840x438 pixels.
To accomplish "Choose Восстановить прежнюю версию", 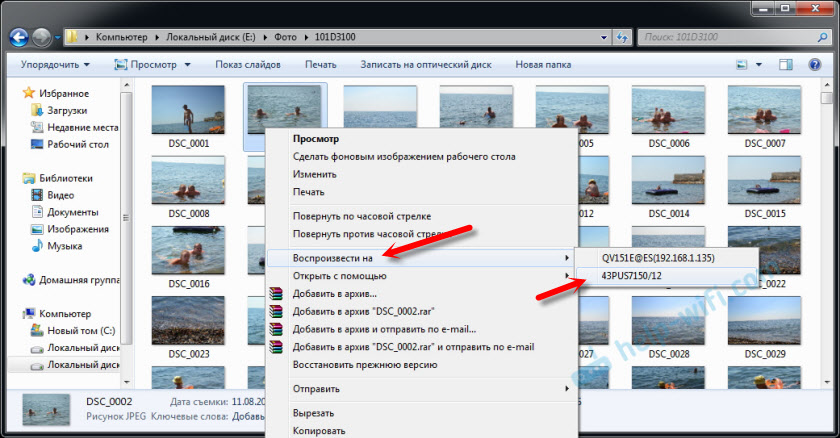I will pos(365,365).
